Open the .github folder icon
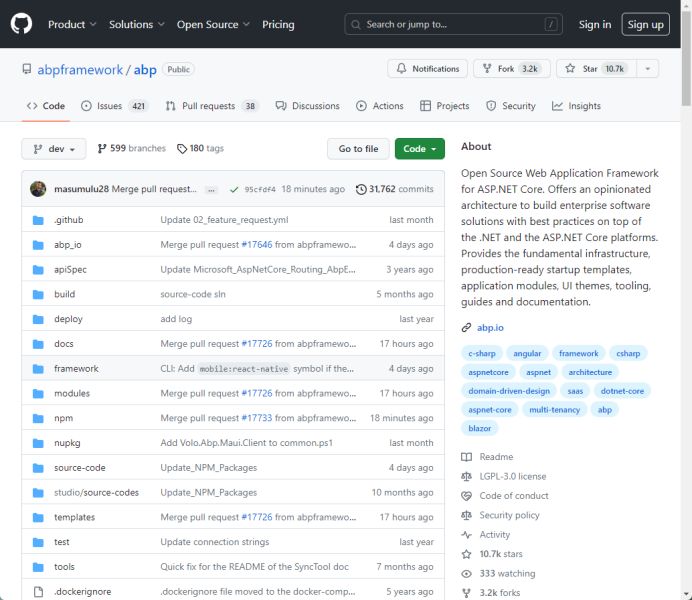 tap(38, 220)
